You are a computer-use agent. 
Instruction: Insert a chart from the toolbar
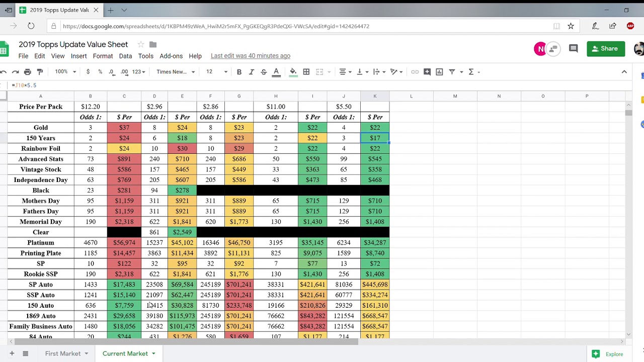click(439, 72)
